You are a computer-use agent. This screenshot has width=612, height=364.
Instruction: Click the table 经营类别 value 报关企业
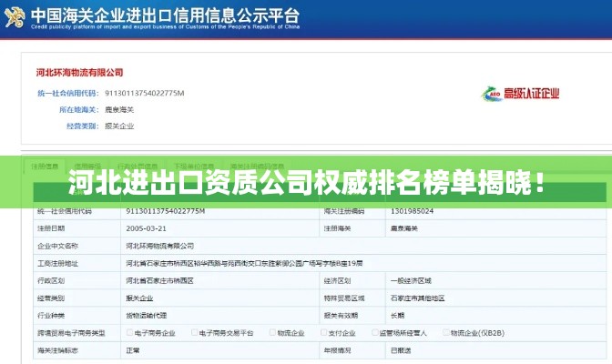[139, 298]
